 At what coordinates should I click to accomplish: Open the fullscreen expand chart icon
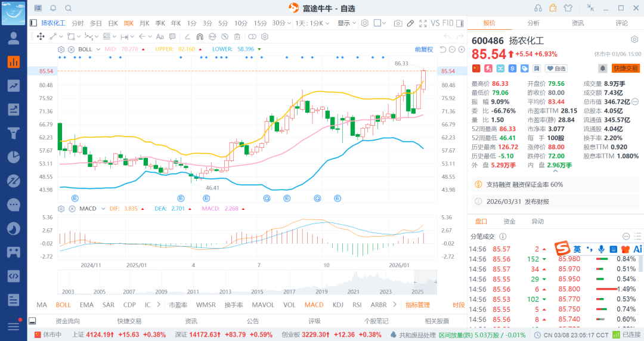(423, 23)
